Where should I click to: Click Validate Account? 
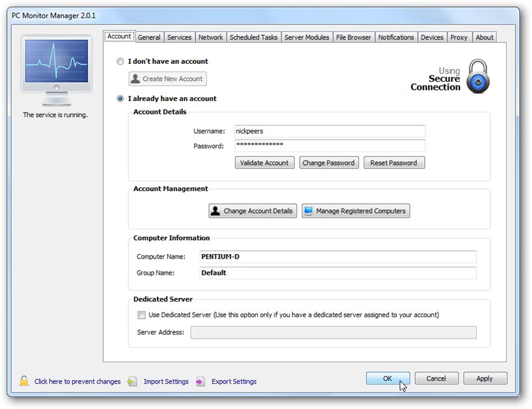[264, 163]
